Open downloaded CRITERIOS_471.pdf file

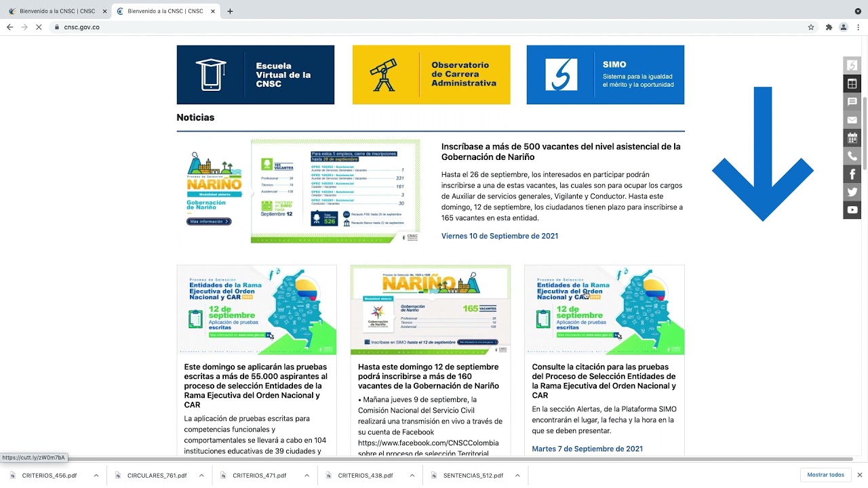pos(259,476)
